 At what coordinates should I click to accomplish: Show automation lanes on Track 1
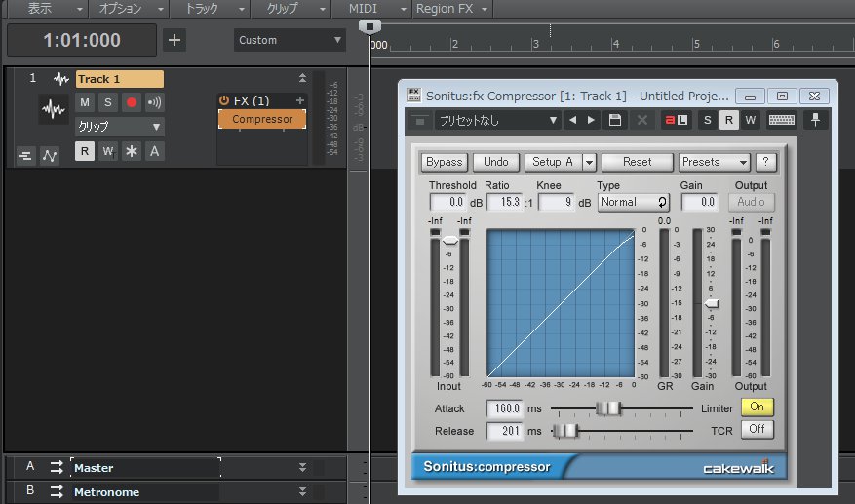coord(50,156)
